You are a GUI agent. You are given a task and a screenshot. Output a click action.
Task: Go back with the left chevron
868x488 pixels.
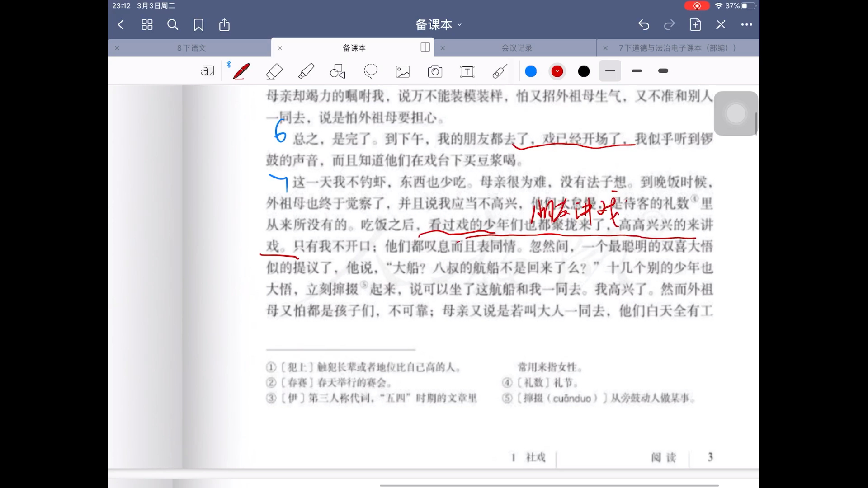[121, 24]
